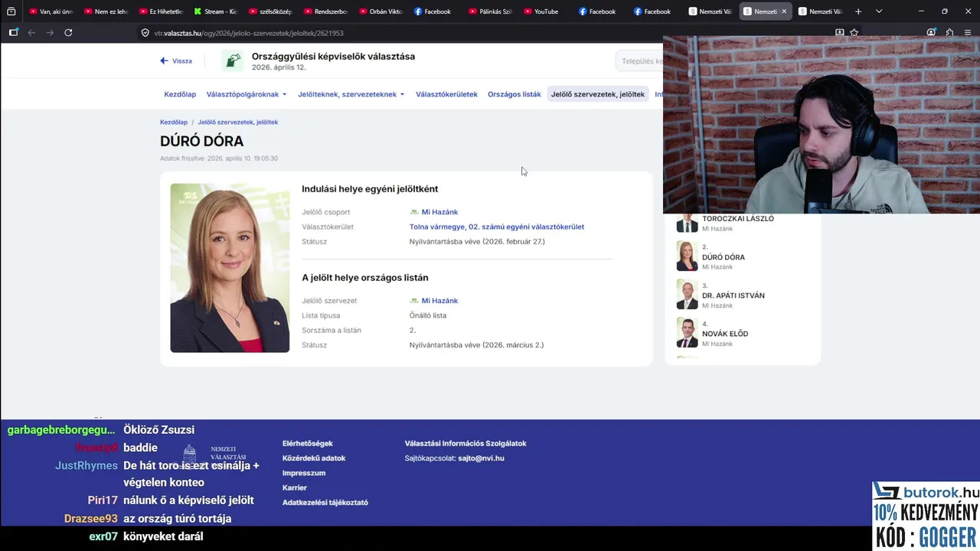The height and width of the screenshot is (551, 980).
Task: Select Jelölő szervezetek, jelöltek menu item
Action: point(598,94)
